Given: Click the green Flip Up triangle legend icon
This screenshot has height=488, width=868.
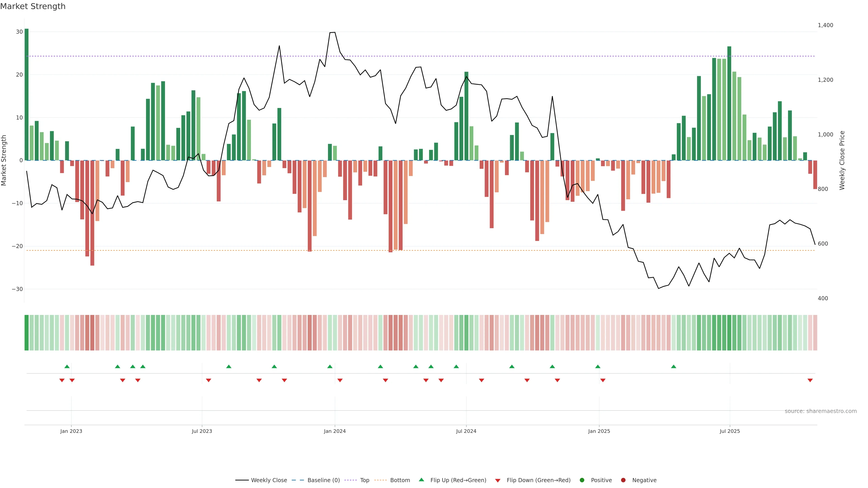Looking at the screenshot, I should pyautogui.click(x=421, y=480).
